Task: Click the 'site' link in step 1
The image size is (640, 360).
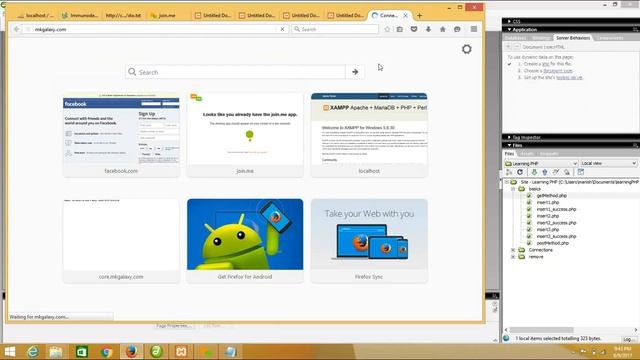Action: coord(545,64)
